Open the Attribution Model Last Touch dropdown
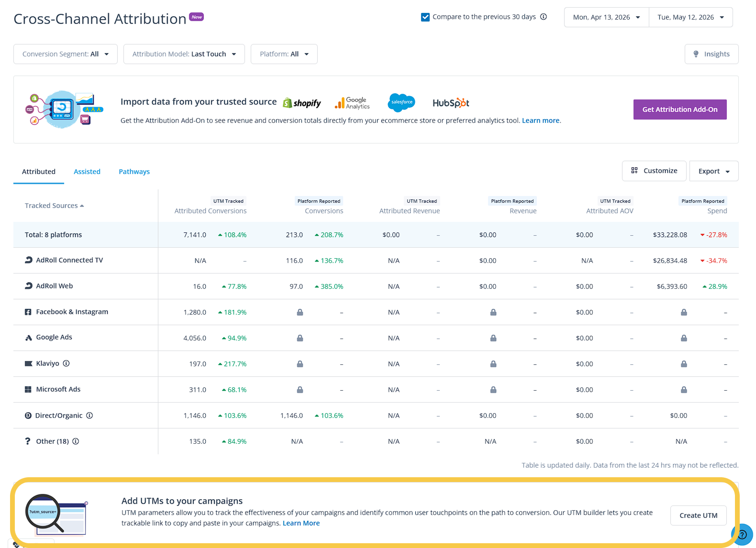 (x=184, y=54)
